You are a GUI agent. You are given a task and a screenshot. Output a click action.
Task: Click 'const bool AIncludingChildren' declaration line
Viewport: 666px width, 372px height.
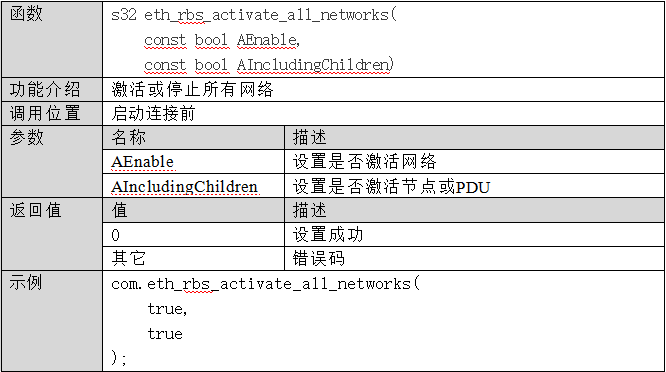tap(269, 65)
